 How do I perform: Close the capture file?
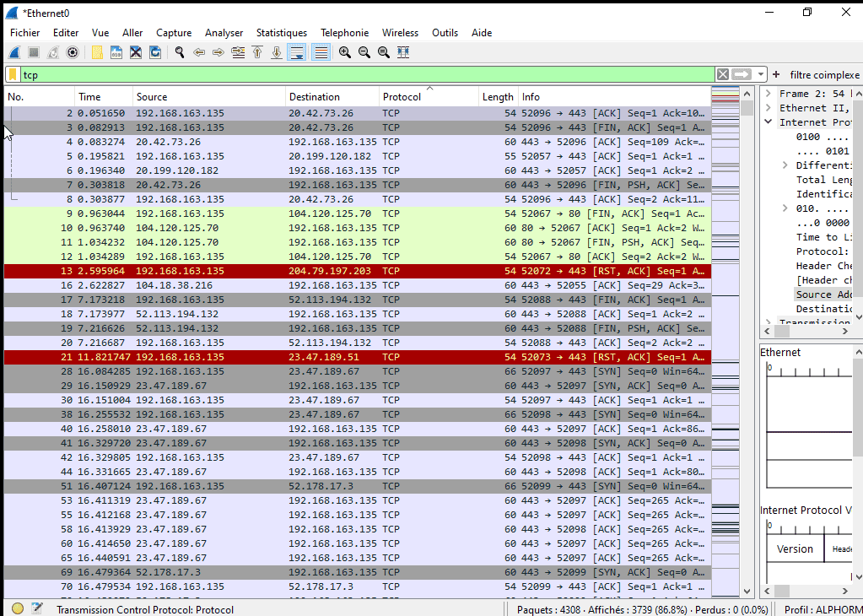[x=135, y=52]
